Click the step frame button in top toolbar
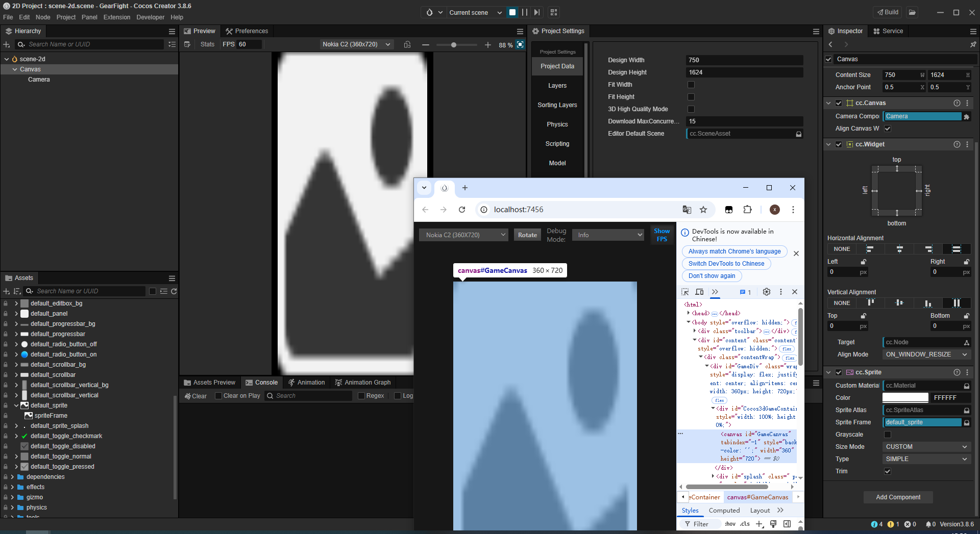The height and width of the screenshot is (534, 980). (536, 12)
